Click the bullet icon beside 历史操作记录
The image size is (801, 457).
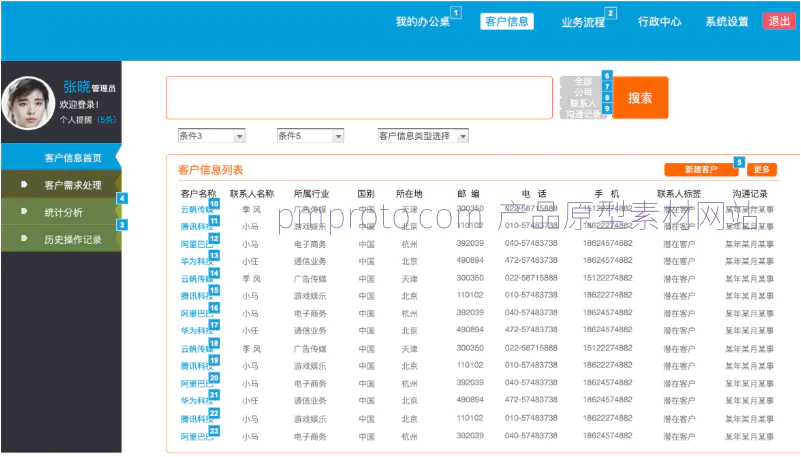[24, 239]
